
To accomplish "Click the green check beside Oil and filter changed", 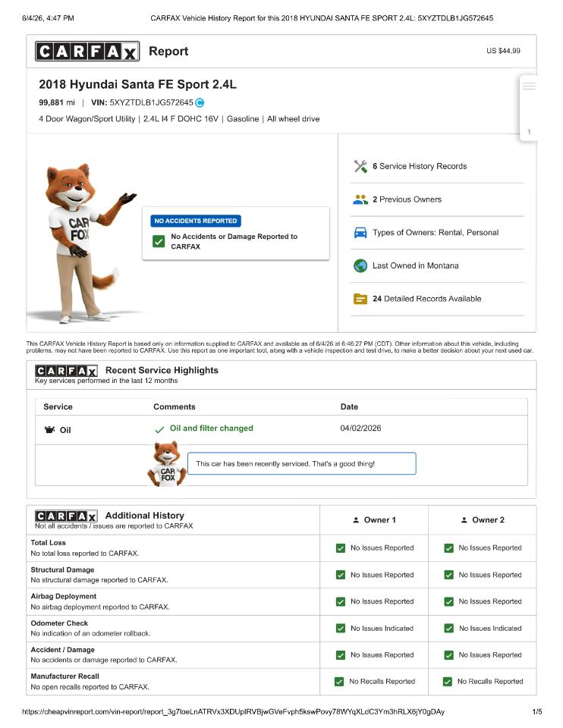I will click(159, 429).
